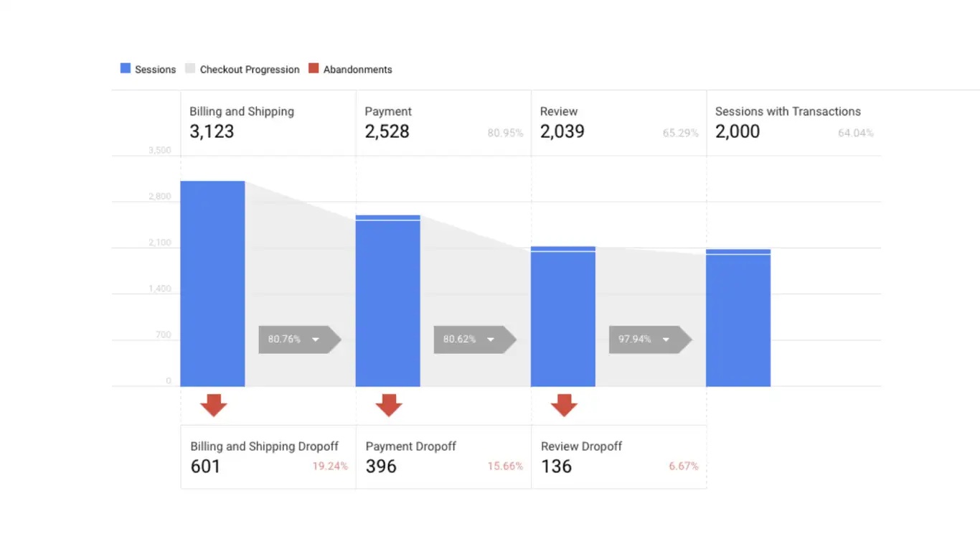This screenshot has width=980, height=552.
Task: Select the Payment step header
Action: (x=388, y=112)
